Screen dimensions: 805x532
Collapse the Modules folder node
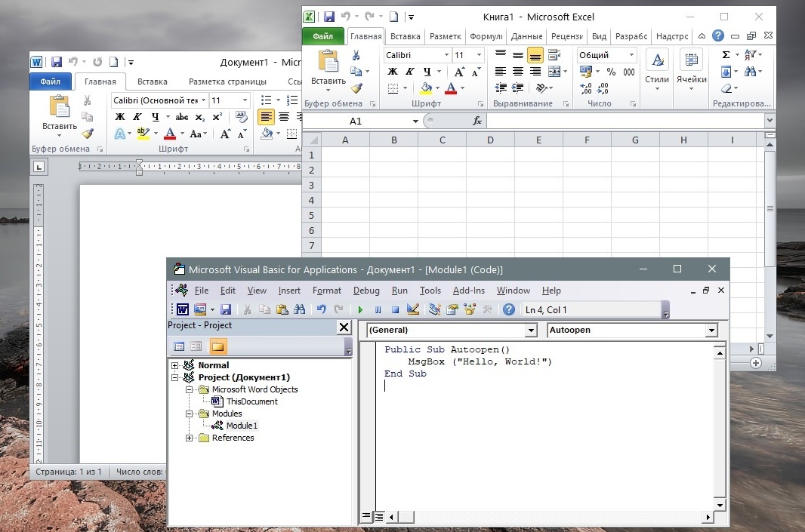tap(189, 414)
